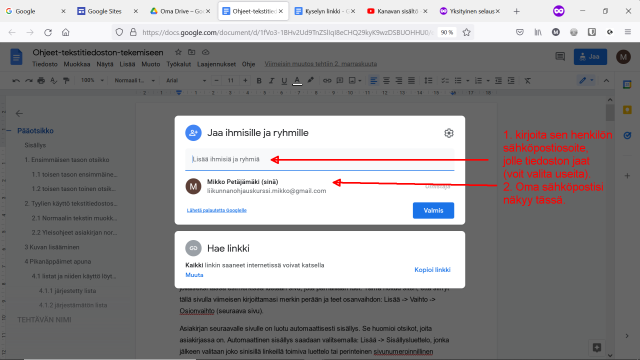
Task: Align text right
Action: pos(399,81)
